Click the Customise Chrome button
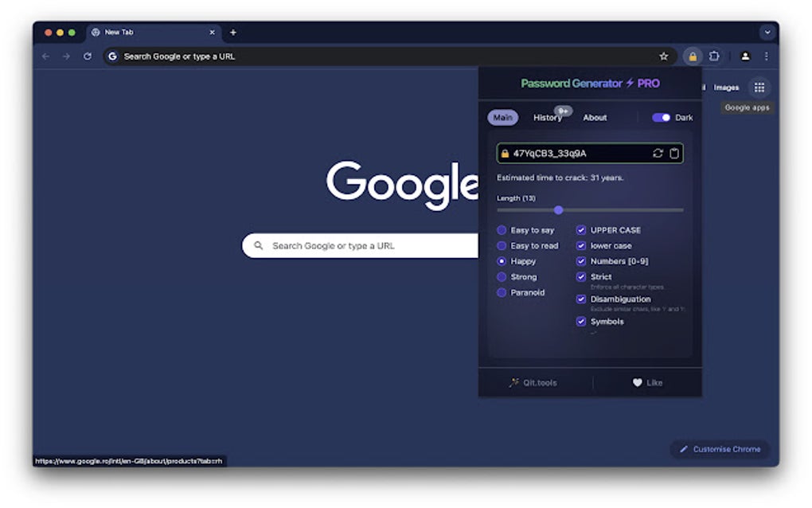812x508 pixels. (x=719, y=449)
